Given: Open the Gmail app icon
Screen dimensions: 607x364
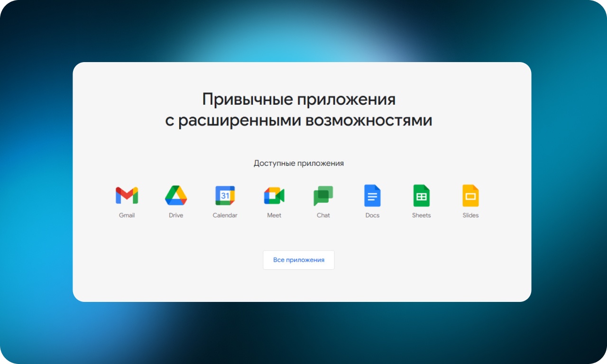Looking at the screenshot, I should (x=126, y=194).
